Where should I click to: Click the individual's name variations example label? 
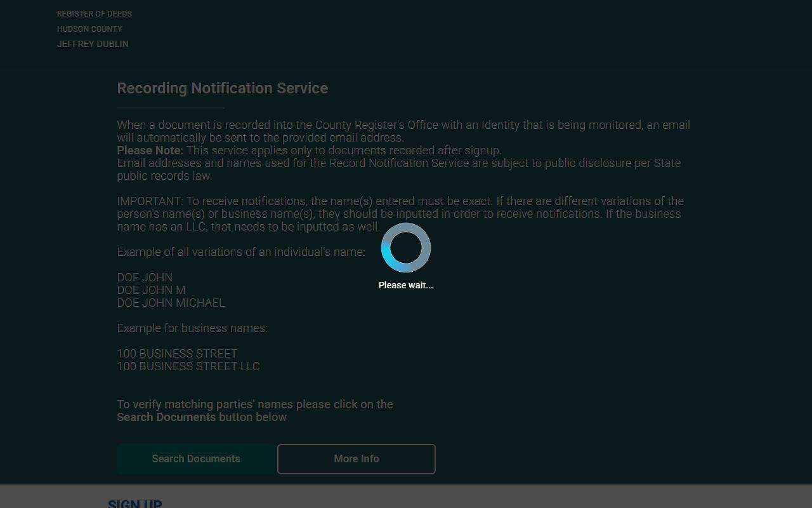click(241, 252)
